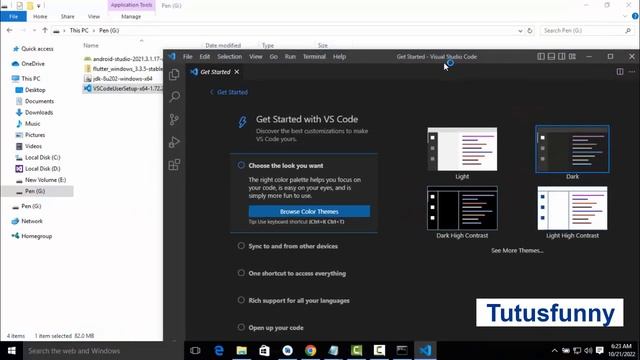Open Quick Access Toolbar customize dropdown
Viewport: 640px width, 360px height.
[39, 6]
